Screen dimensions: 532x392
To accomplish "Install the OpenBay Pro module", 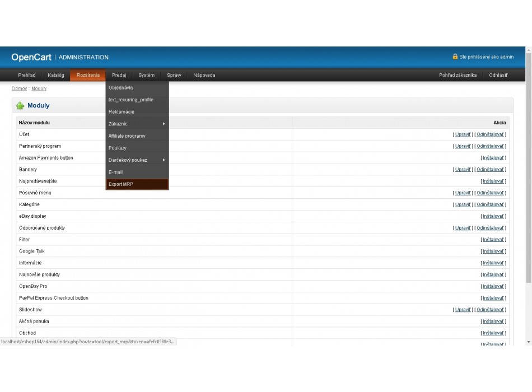I will coord(493,287).
